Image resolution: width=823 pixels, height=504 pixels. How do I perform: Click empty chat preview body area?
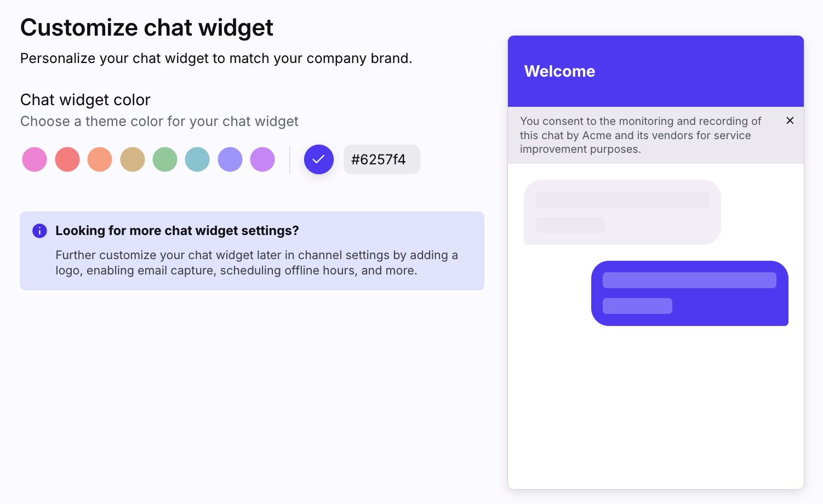(x=656, y=408)
